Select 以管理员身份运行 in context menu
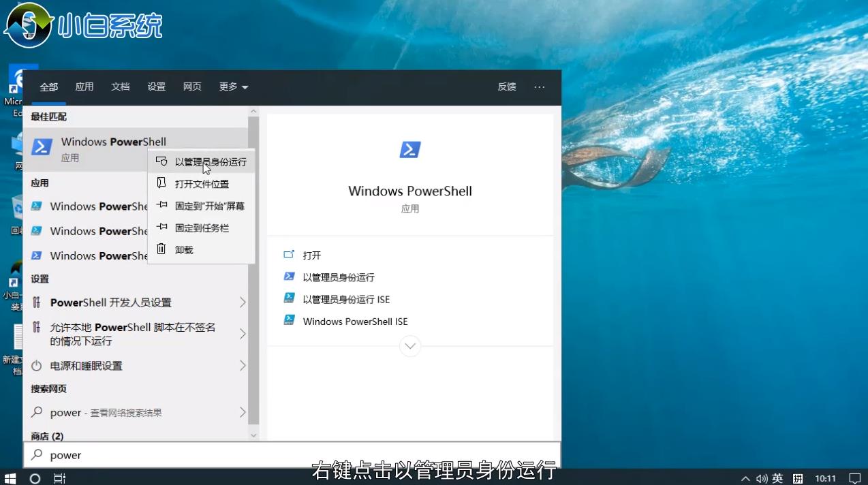Image resolution: width=868 pixels, height=485 pixels. click(x=201, y=162)
